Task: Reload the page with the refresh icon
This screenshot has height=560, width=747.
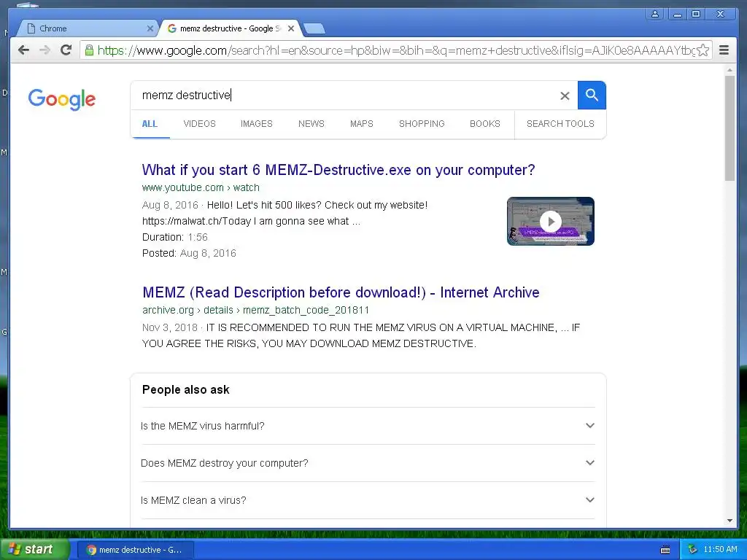Action: click(x=66, y=50)
